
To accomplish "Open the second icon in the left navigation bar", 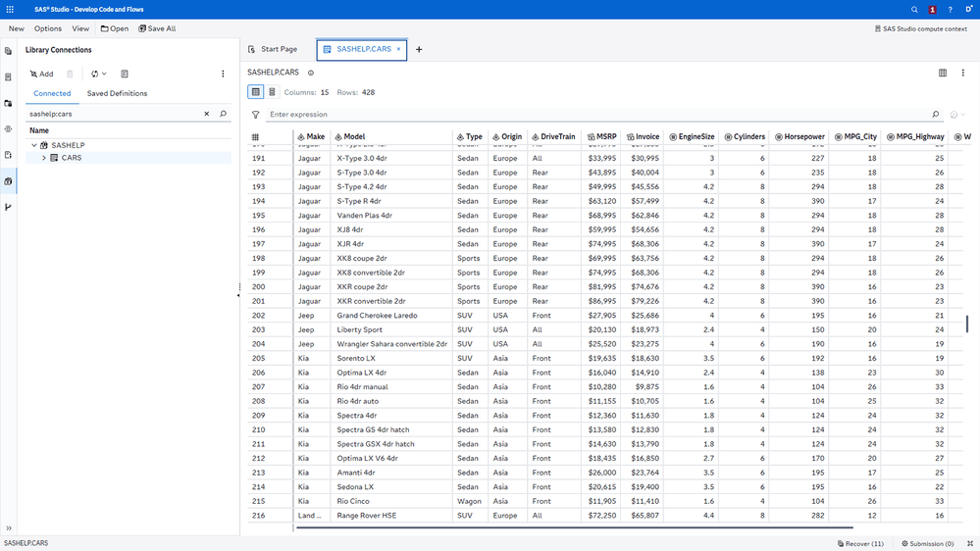I will coord(8,76).
